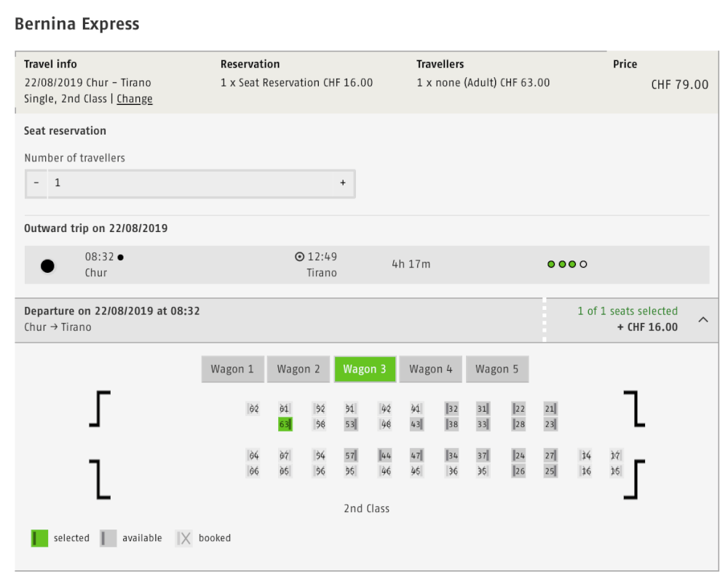Switch to Wagon 1 tab
The height and width of the screenshot is (579, 728).
(233, 370)
